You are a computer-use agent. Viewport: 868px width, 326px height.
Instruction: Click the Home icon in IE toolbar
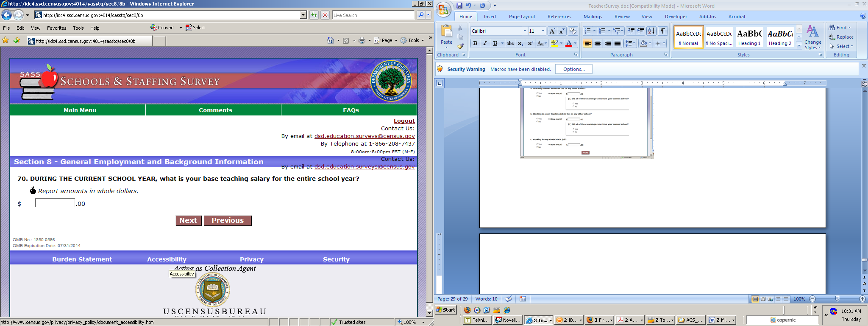tap(331, 40)
